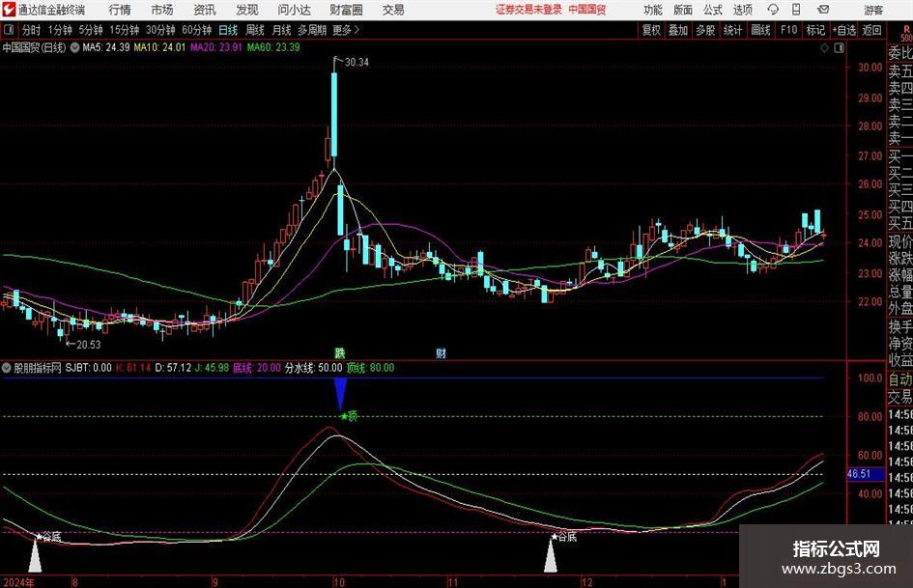The image size is (913, 588).
Task: Click the second white 谷底 up-arrow near month 12
Action: 551,555
